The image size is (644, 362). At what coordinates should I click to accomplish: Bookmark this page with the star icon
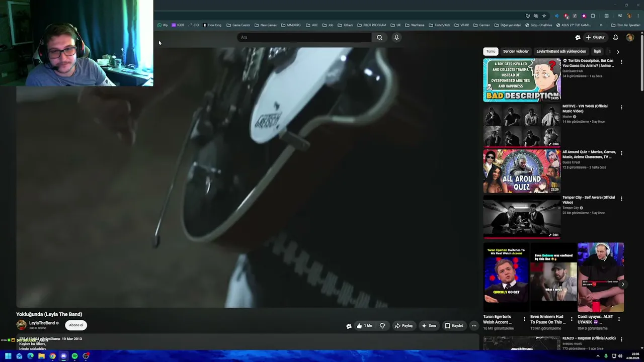[x=544, y=16]
